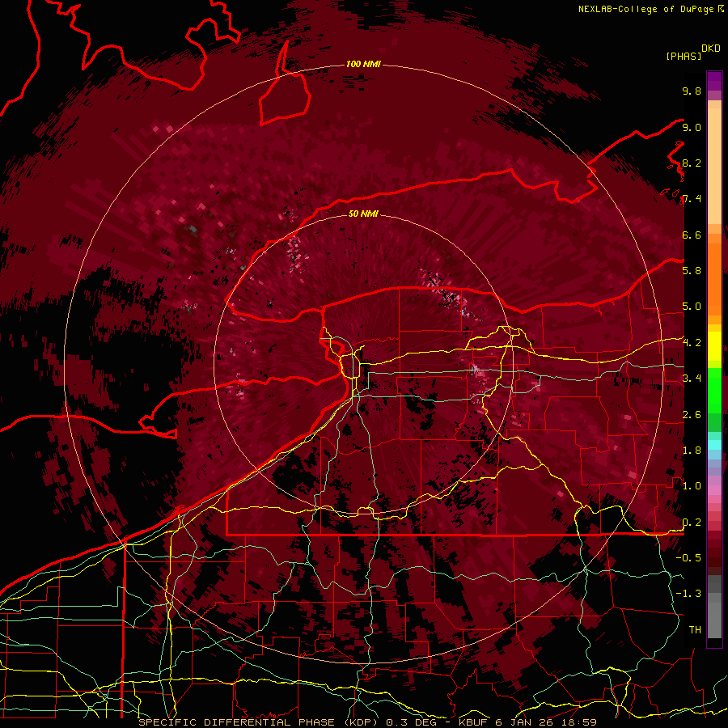Click the [PHAS] label above the scale
Viewport: 728px width, 728px height.
(x=684, y=57)
